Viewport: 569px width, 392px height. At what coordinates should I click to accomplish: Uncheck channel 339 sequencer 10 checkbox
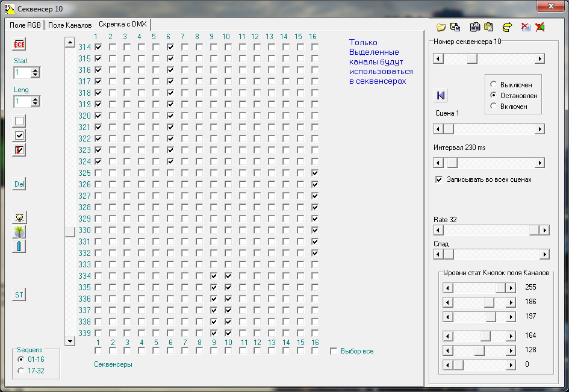click(228, 333)
